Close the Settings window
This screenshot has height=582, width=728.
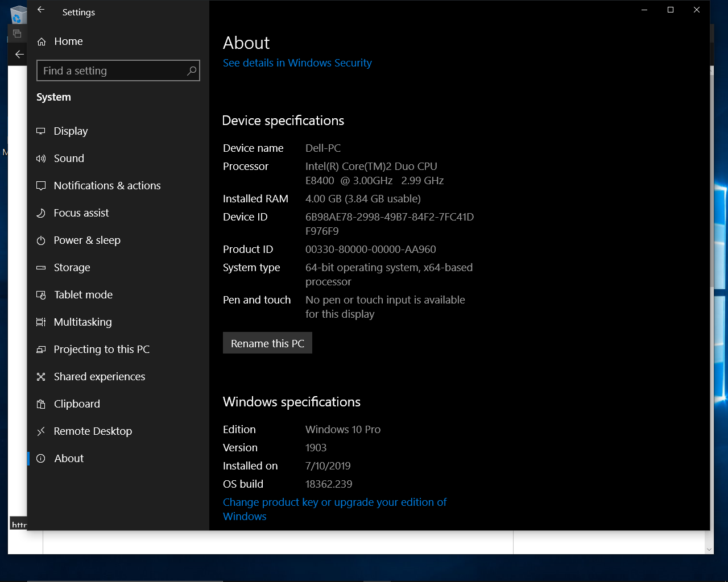click(x=697, y=10)
